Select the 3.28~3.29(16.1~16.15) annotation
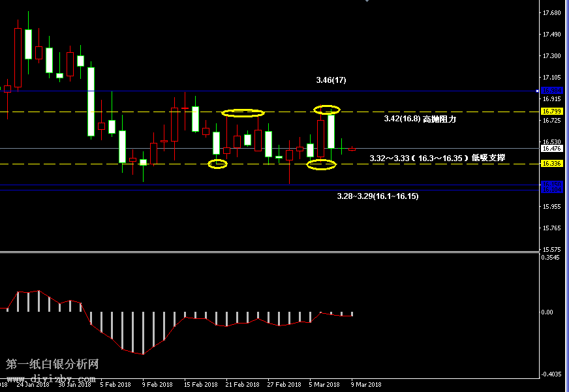 pos(377,196)
